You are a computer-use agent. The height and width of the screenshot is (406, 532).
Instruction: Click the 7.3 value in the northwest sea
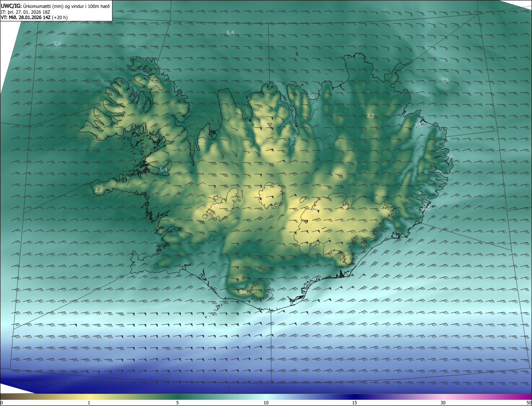(x=57, y=44)
